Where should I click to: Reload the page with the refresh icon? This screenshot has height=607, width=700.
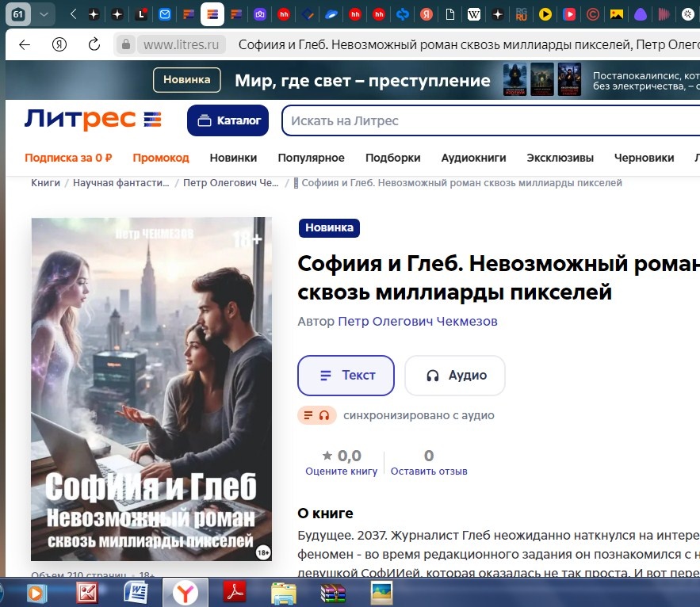coord(94,44)
